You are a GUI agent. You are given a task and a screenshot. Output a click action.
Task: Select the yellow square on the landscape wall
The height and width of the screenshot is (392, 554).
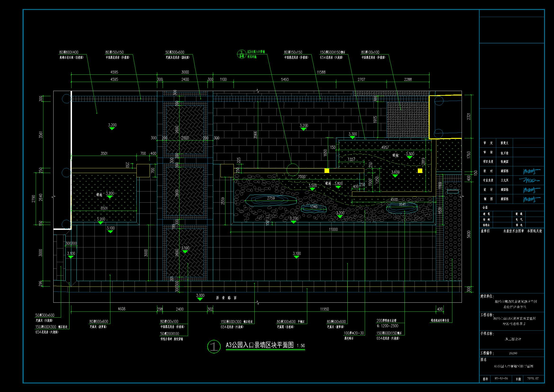pyautogui.click(x=327, y=170)
